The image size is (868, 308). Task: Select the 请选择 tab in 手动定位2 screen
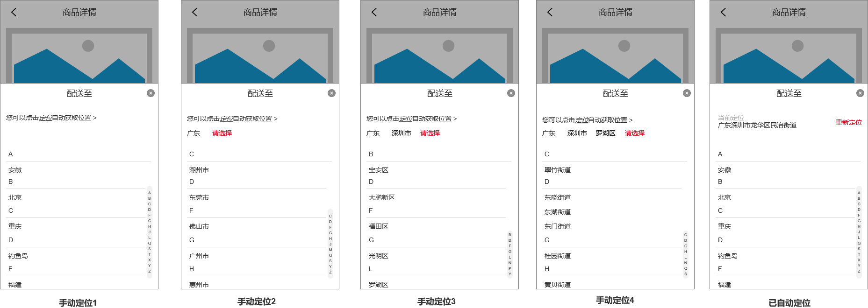click(x=222, y=133)
